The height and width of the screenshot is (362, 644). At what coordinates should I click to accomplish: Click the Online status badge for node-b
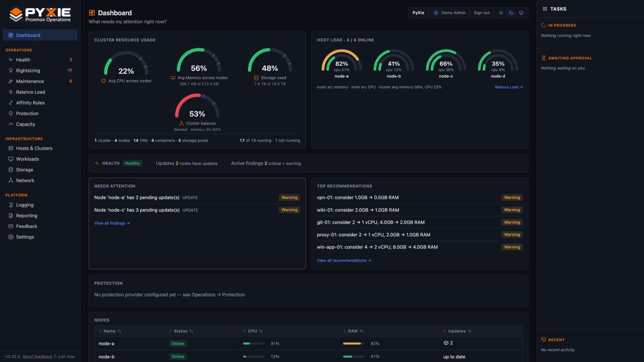click(x=178, y=357)
